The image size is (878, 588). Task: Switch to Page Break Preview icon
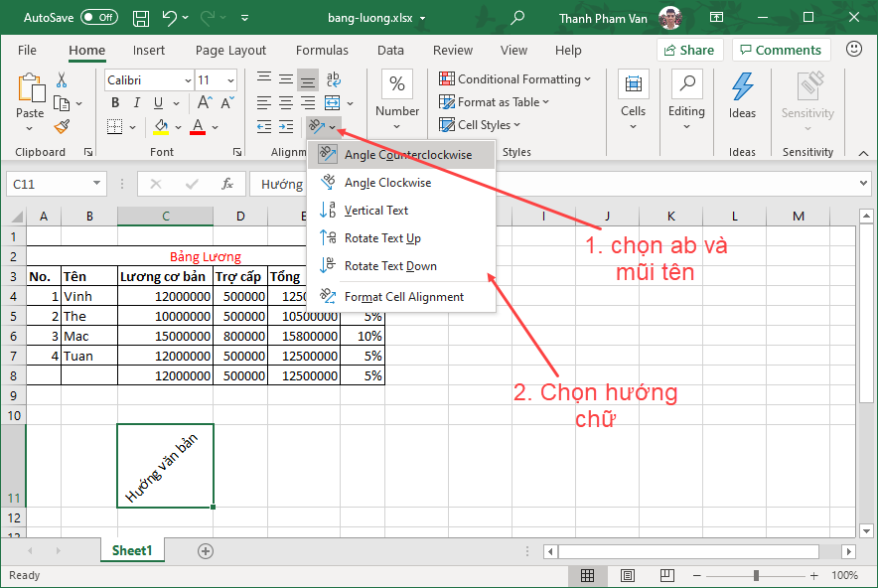[x=667, y=575]
